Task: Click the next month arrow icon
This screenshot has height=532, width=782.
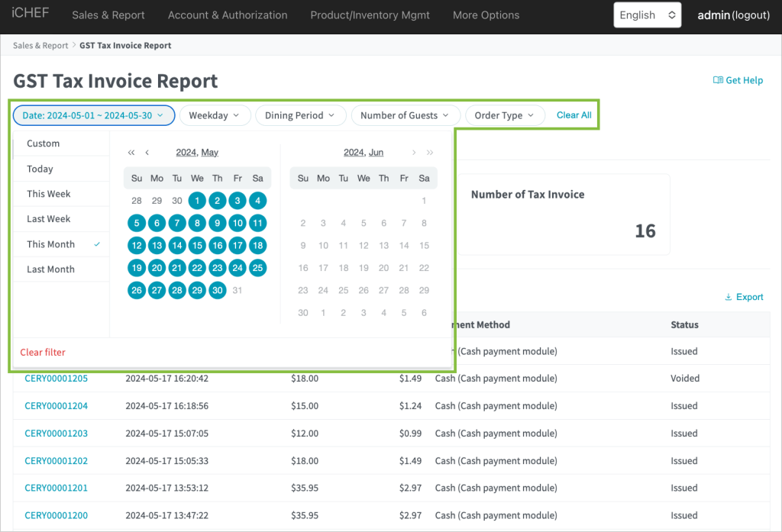Action: tap(414, 153)
